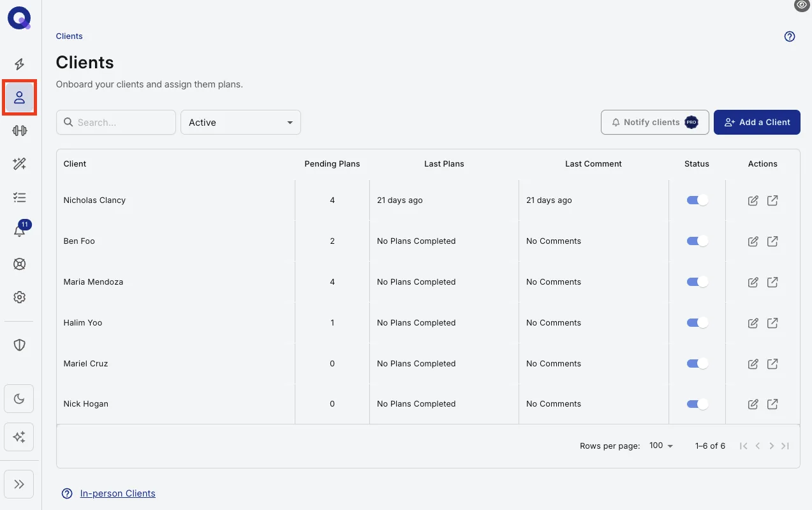Open the Clients person icon in sidebar
This screenshot has height=510, width=812.
(19, 98)
